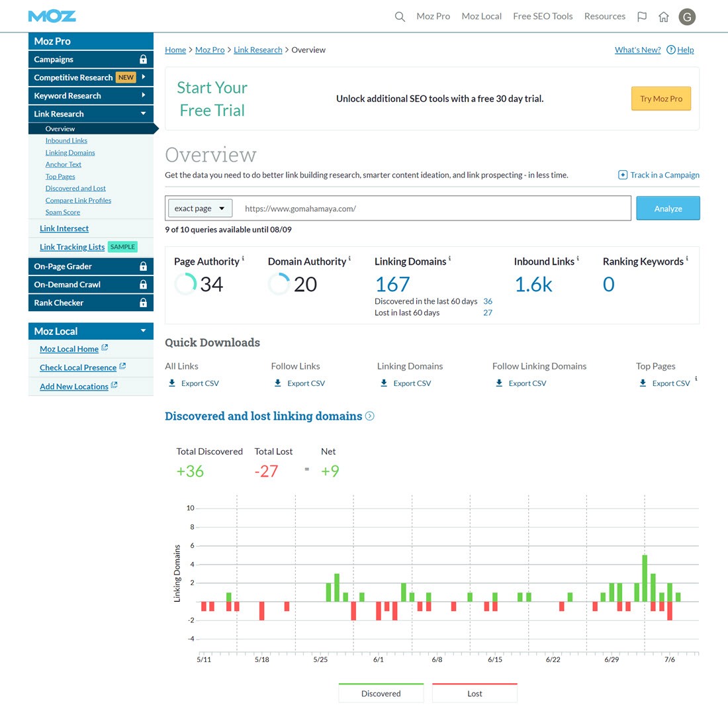Screen dimensions: 728x709
Task: Click the Track in a Campaign plus icon
Action: point(623,175)
